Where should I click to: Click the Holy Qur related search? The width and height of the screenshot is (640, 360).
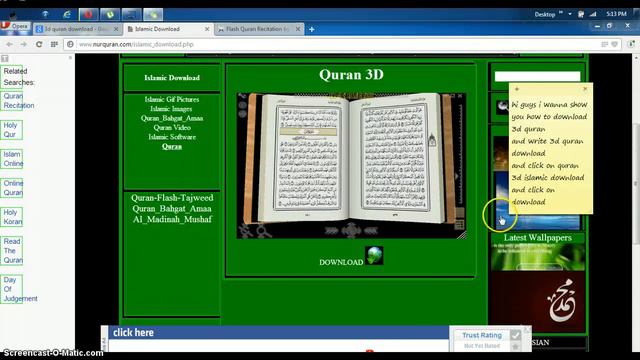click(10, 130)
